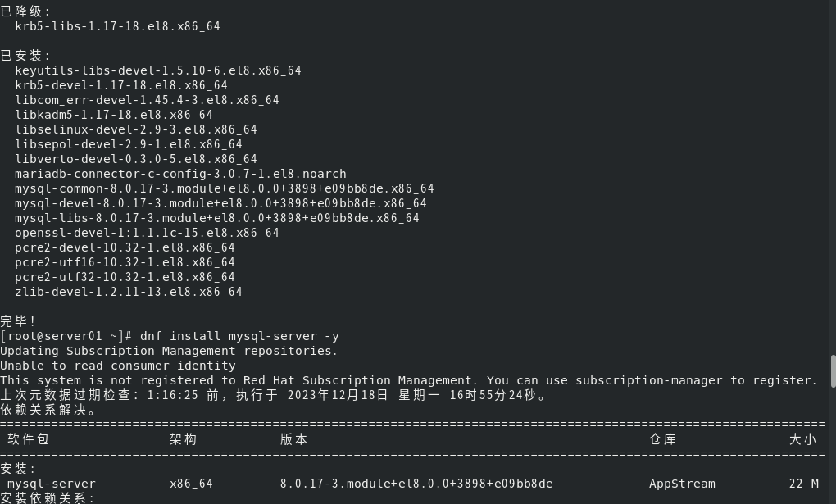Image resolution: width=836 pixels, height=504 pixels.
Task: Click the pcre2-utf16 package line
Action: [x=125, y=262]
